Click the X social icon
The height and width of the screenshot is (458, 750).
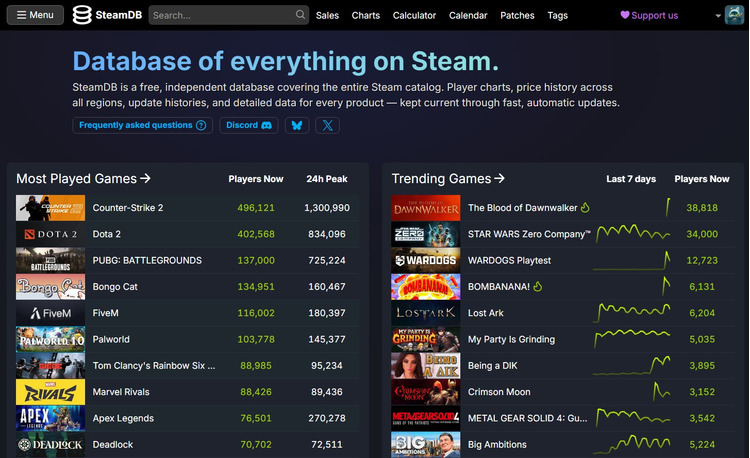(328, 125)
